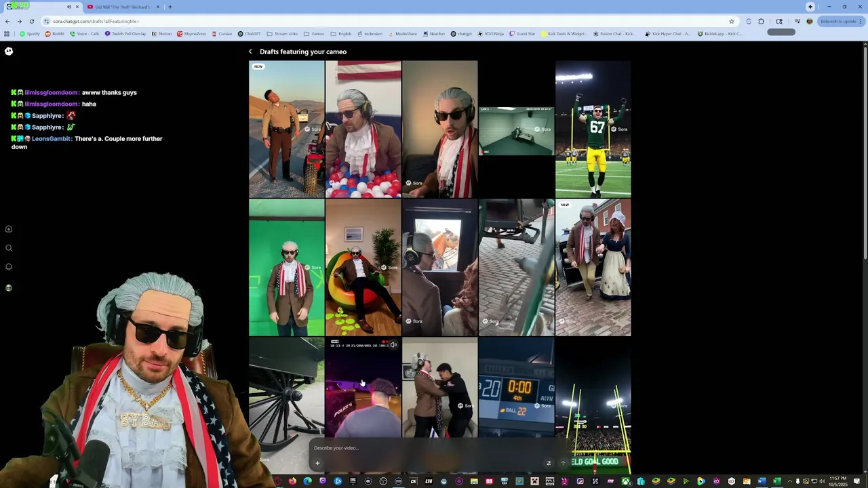This screenshot has width=868, height=488.
Task: Switch to the YouTube browser tab
Action: (x=123, y=7)
